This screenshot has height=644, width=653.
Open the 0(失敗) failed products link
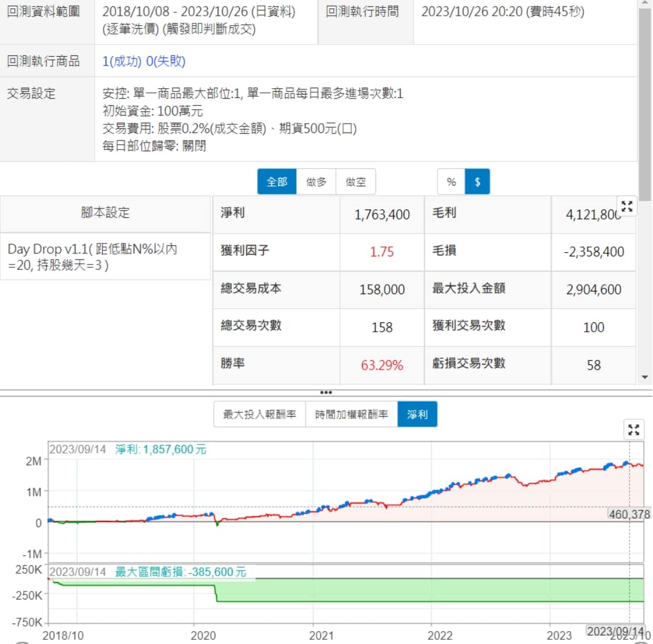165,61
